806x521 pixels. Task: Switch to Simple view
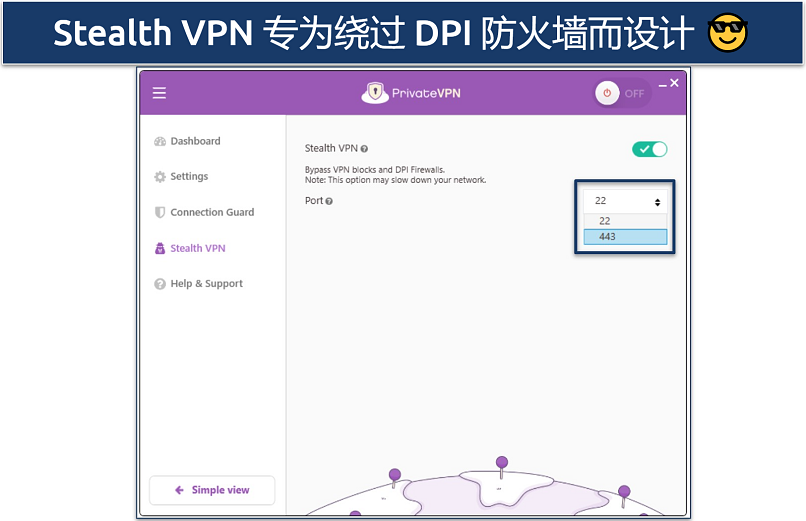point(212,490)
